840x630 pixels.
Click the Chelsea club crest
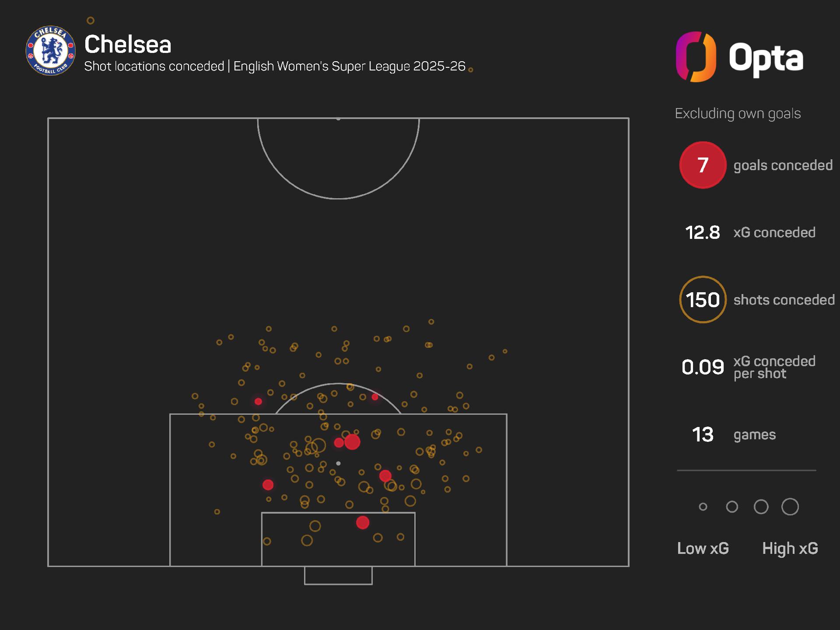point(51,50)
